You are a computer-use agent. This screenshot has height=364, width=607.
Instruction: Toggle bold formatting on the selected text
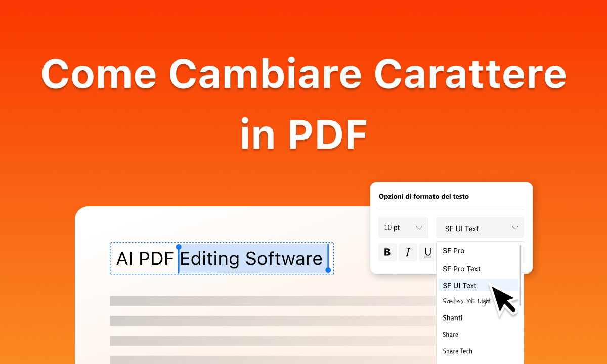click(x=387, y=252)
